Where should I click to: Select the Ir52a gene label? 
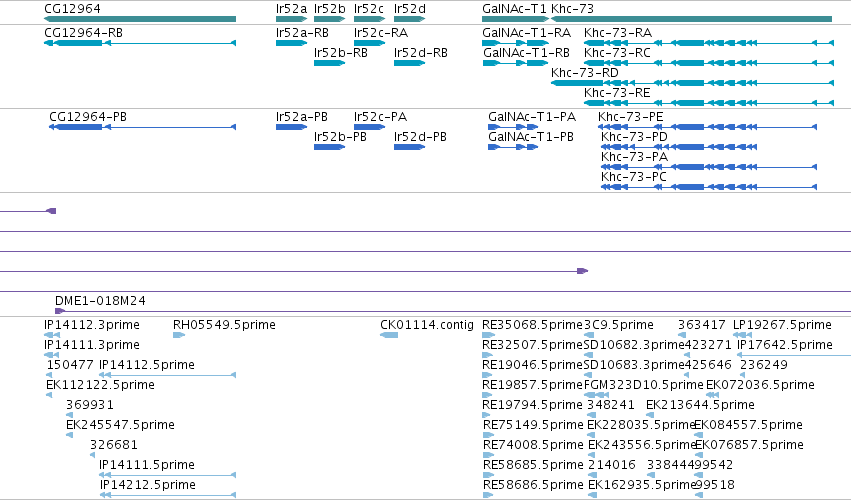[x=291, y=9]
